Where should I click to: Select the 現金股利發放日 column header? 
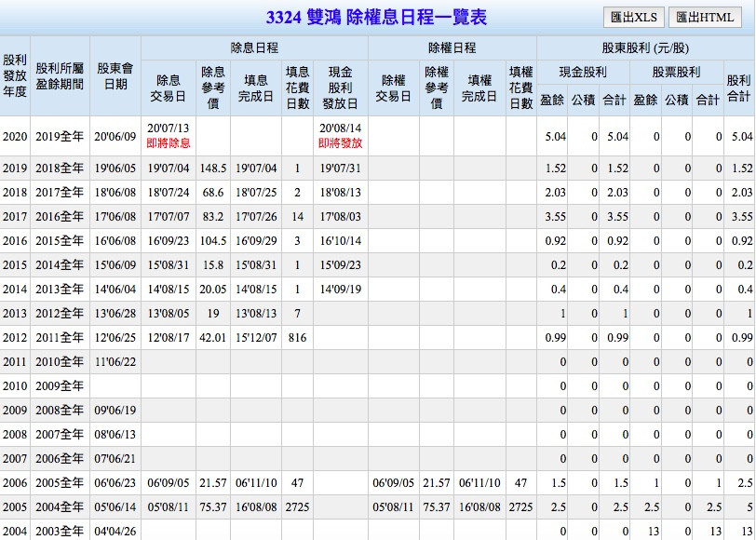pos(340,88)
